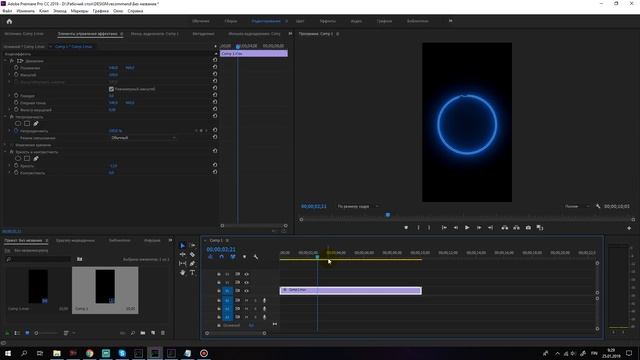Create rectangle mask under Opacity effect
This screenshot has height=360, width=640.
[27, 123]
